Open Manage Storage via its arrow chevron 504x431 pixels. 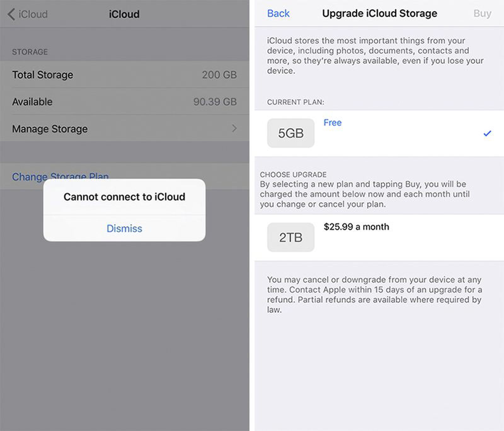point(234,128)
